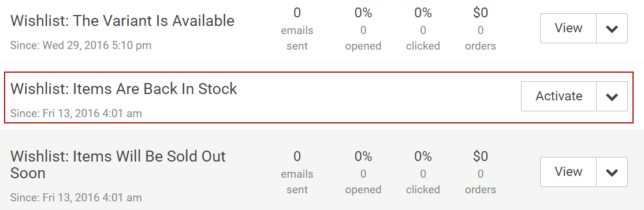The height and width of the screenshot is (210, 644).
Task: Open dropdown arrow for Sold Out Soon row
Action: pos(612,172)
